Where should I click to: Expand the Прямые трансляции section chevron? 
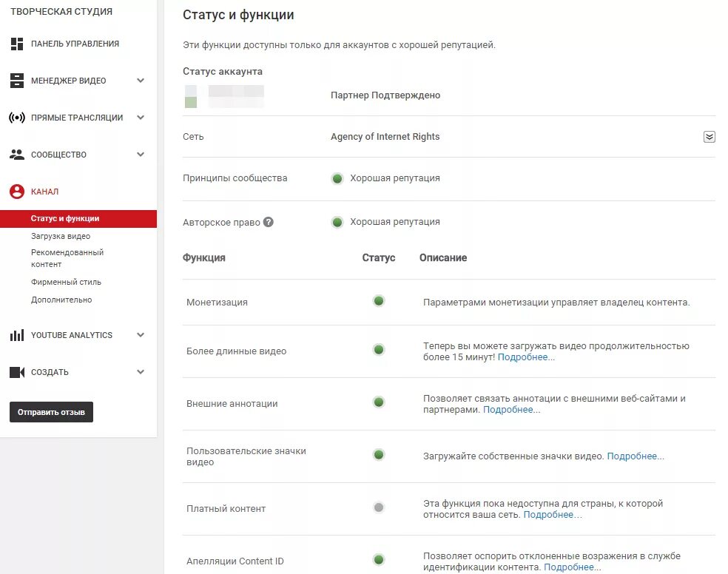pyautogui.click(x=141, y=118)
